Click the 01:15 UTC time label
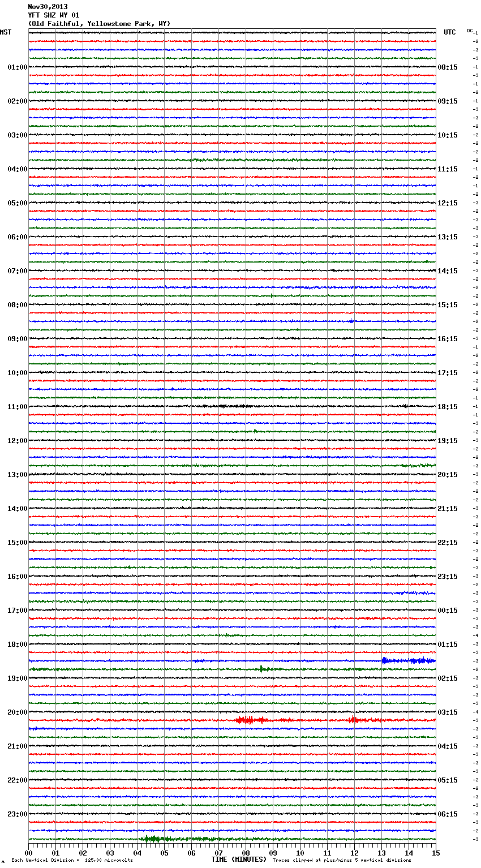481x868 pixels. tap(448, 644)
